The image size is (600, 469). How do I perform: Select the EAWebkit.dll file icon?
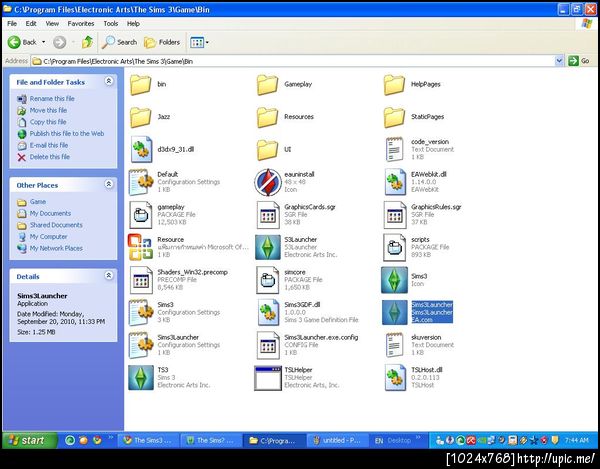tap(395, 182)
